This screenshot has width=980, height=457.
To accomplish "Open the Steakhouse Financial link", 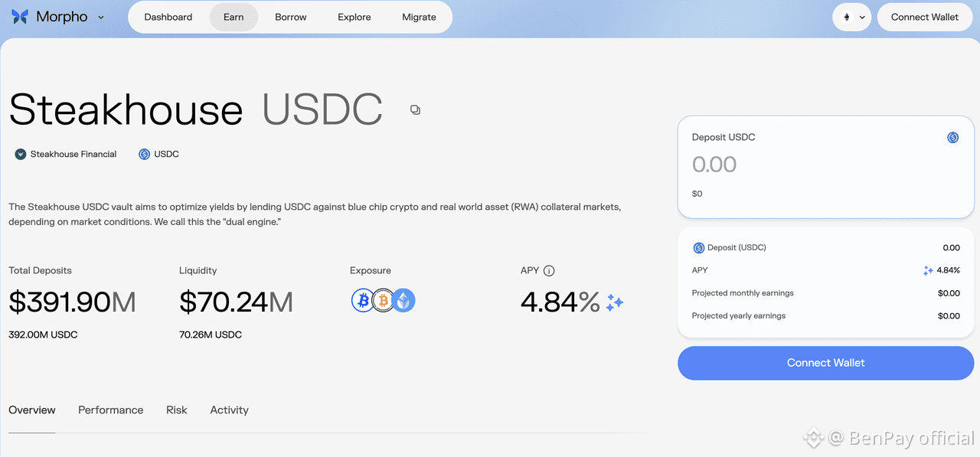I will [73, 154].
